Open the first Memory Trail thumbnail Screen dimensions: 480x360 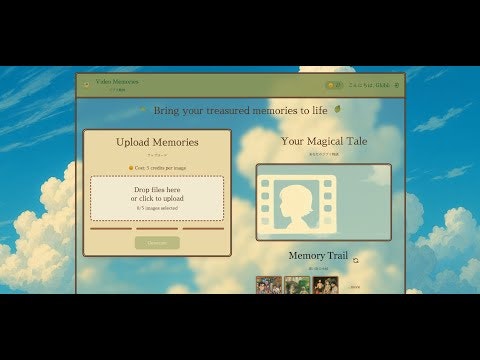tap(269, 285)
